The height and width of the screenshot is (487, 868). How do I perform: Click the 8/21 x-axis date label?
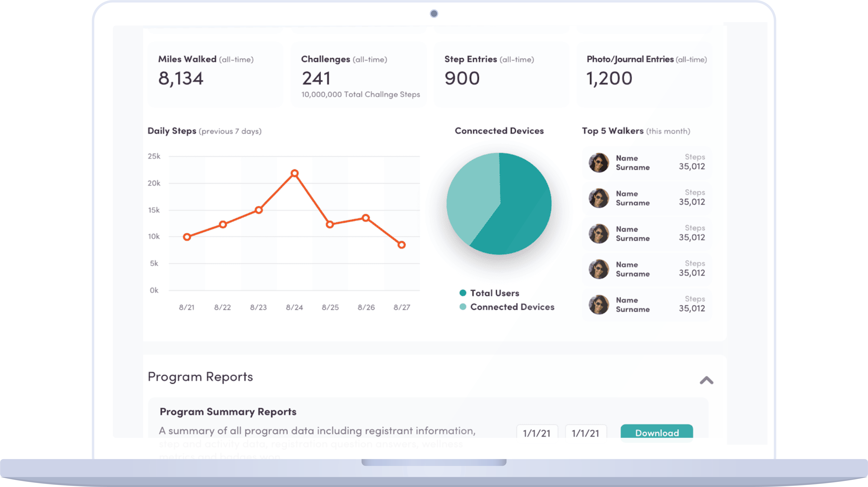pos(187,307)
